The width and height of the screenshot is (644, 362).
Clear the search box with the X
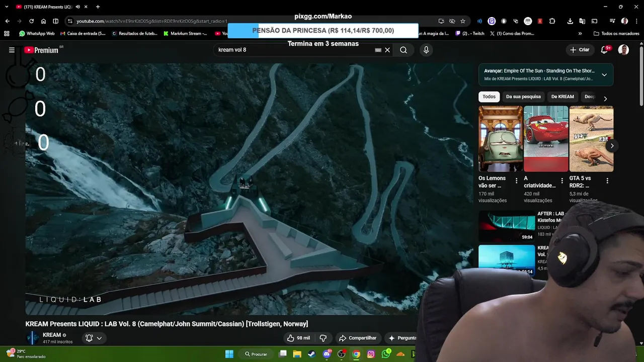tap(387, 50)
